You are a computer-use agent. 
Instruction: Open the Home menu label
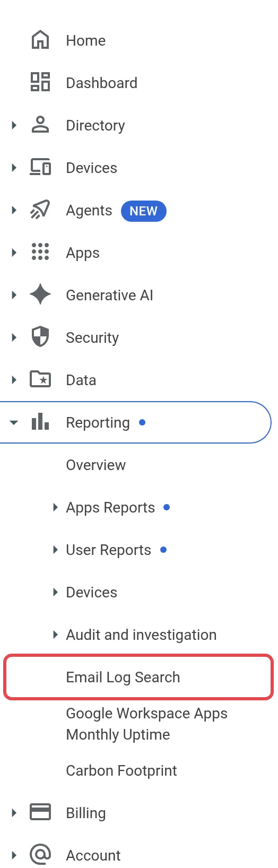86,41
